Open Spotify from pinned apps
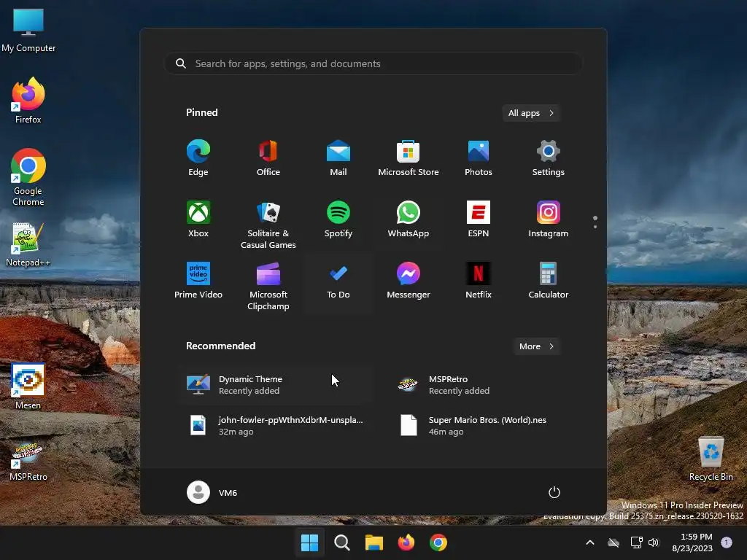This screenshot has height=560, width=747. pos(338,219)
